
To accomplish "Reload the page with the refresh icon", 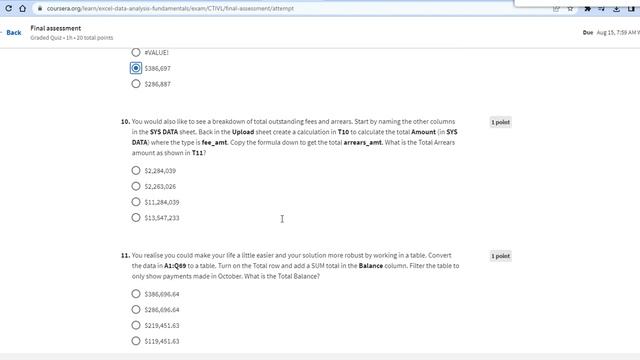I will pyautogui.click(x=9, y=8).
